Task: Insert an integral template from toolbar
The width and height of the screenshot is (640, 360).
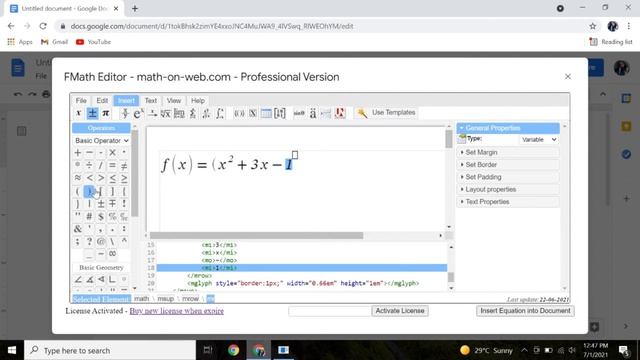Action: pos(220,113)
